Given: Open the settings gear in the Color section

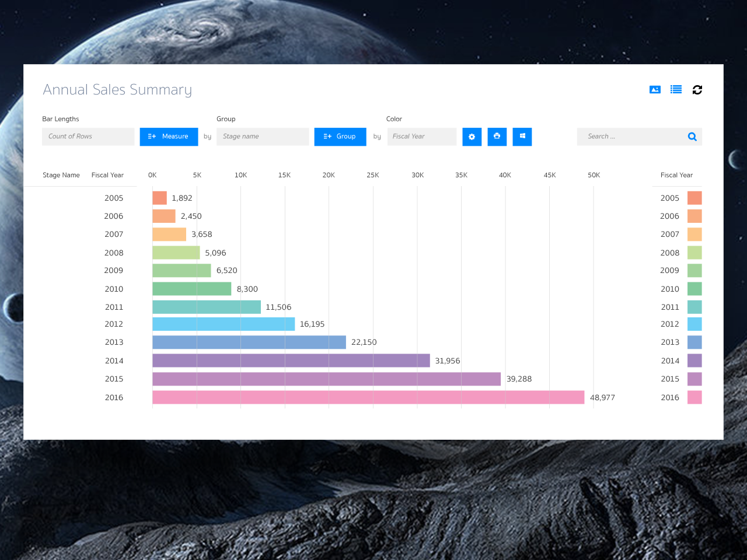Looking at the screenshot, I should pos(472,136).
